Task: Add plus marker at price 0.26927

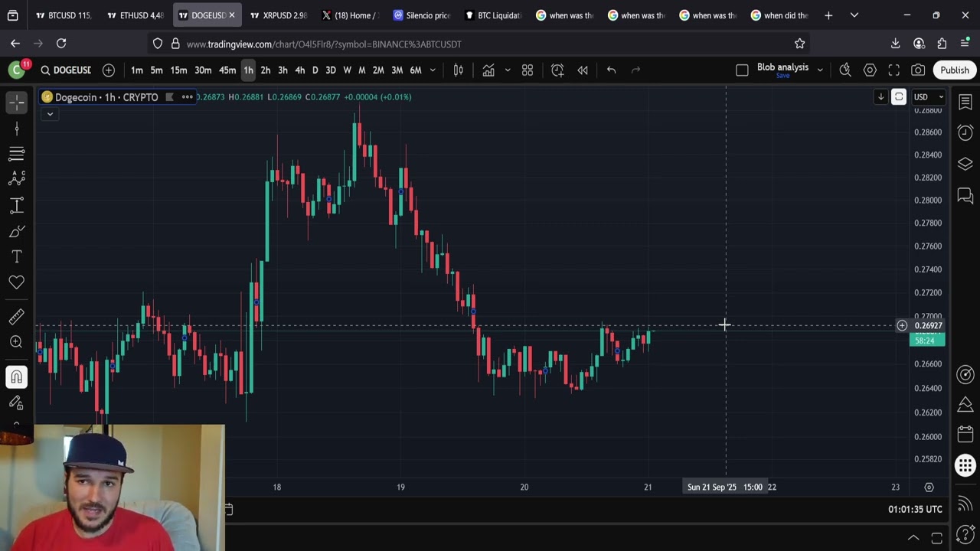Action: 902,326
